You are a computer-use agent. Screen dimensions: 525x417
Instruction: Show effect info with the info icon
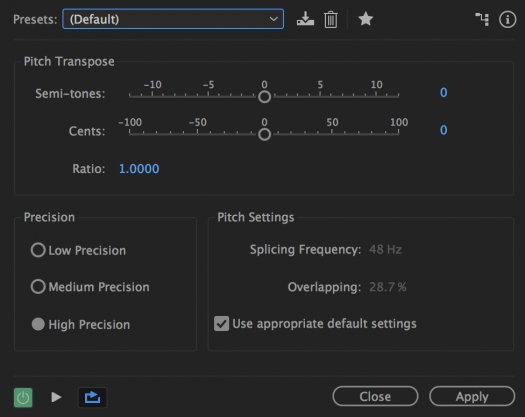(507, 19)
